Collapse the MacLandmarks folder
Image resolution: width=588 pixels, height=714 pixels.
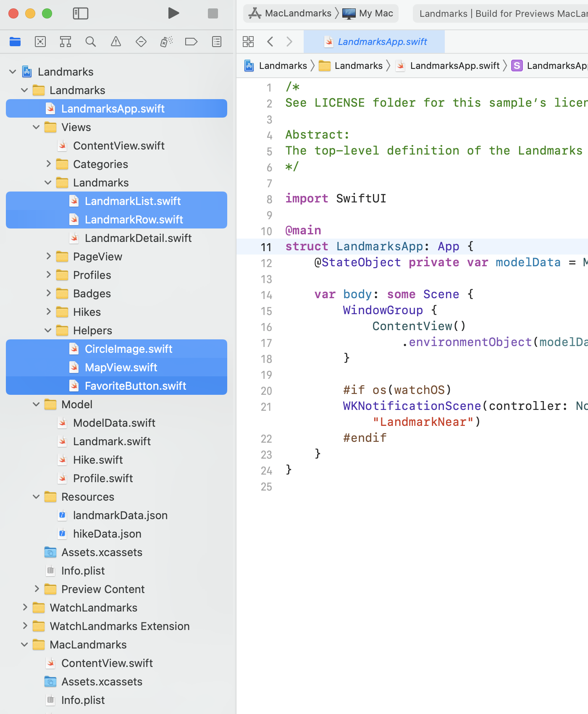pos(24,645)
